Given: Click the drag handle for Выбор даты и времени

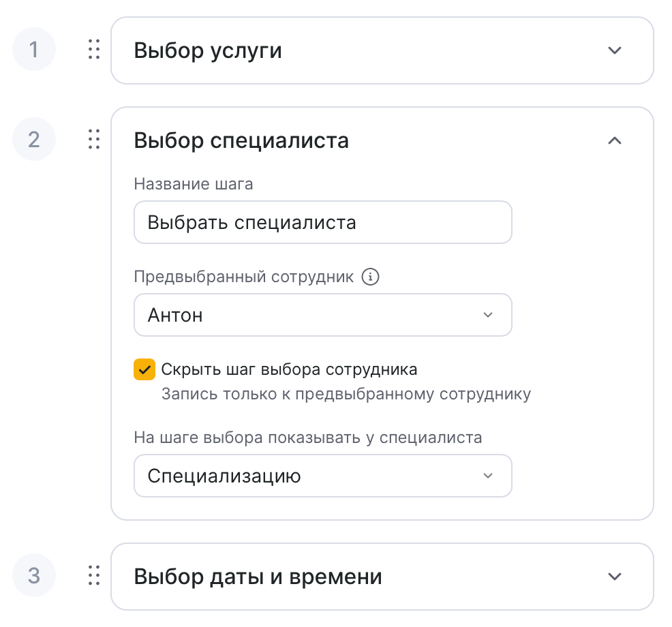Looking at the screenshot, I should click(x=94, y=576).
